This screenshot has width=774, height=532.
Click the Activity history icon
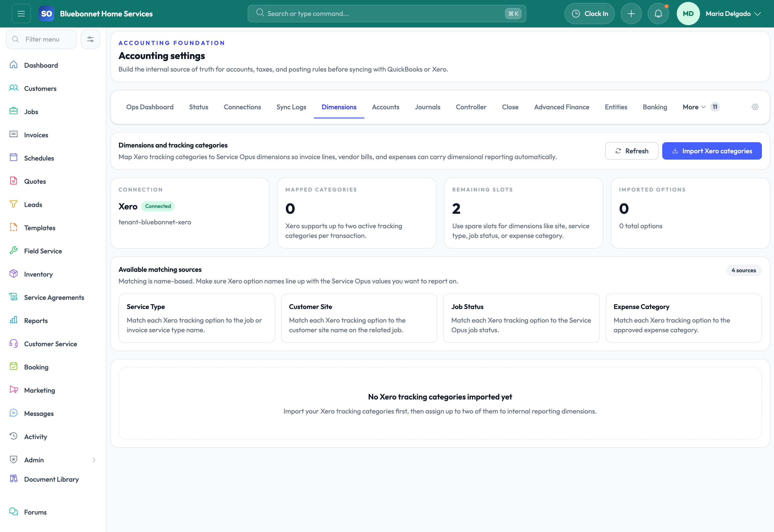click(14, 436)
